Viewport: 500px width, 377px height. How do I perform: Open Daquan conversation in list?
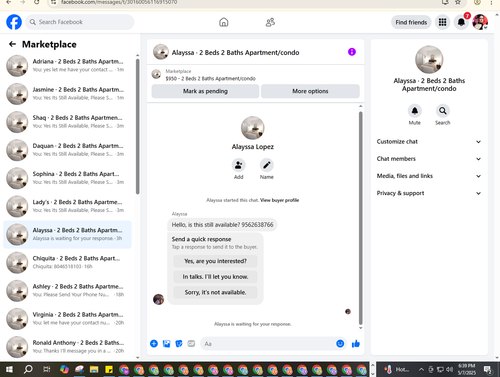click(67, 150)
